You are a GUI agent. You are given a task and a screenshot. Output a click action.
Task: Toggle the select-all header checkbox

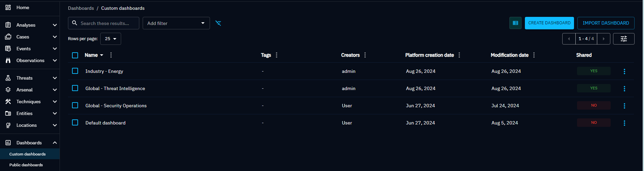75,55
